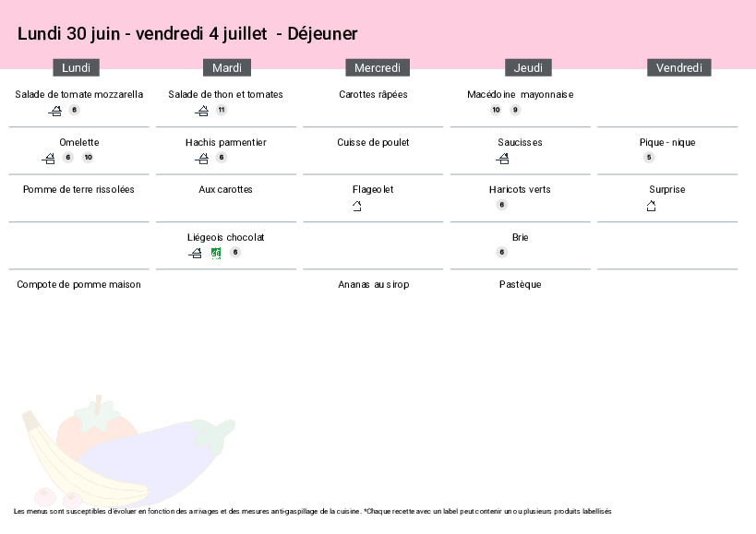756x534 pixels.
Task: Click the 'Salade de tomate mozzarella' dish
Action: (79, 94)
